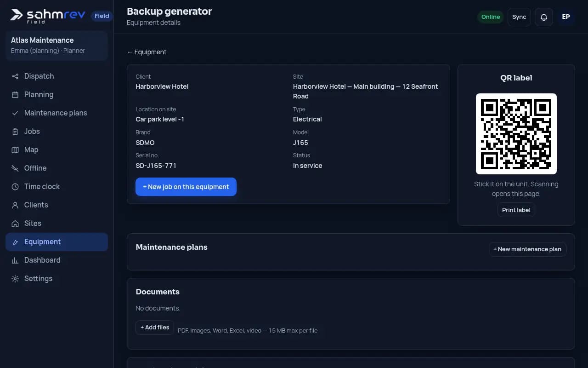
Task: Click the Maintenance plans checkmark icon
Action: 15,113
